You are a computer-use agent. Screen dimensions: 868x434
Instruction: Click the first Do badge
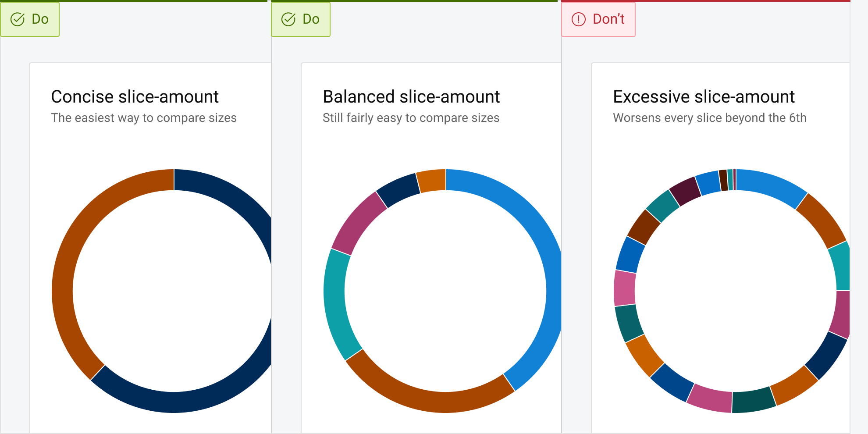[x=30, y=19]
